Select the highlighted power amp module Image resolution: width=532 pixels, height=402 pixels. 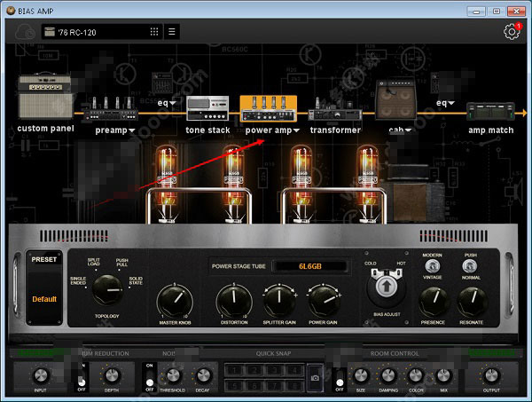click(x=269, y=108)
